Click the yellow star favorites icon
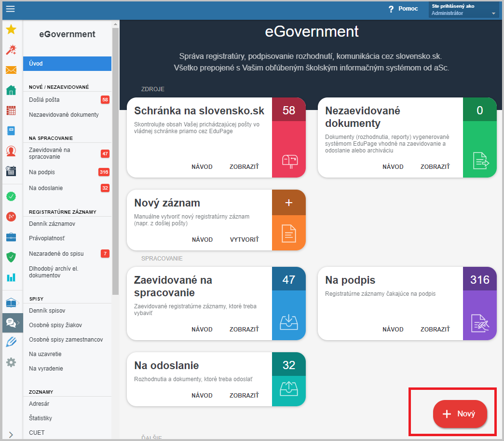 pos(11,29)
